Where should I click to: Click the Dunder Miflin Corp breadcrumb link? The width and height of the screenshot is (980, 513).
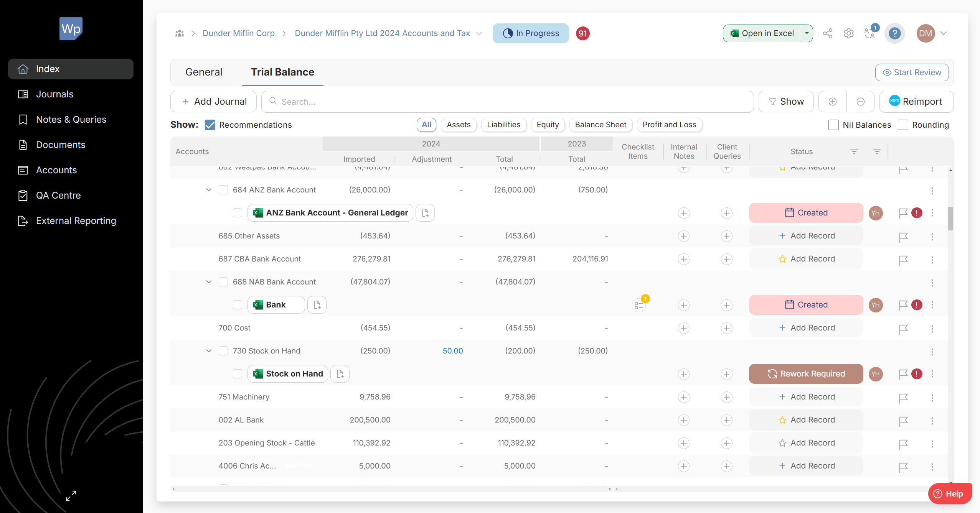239,33
